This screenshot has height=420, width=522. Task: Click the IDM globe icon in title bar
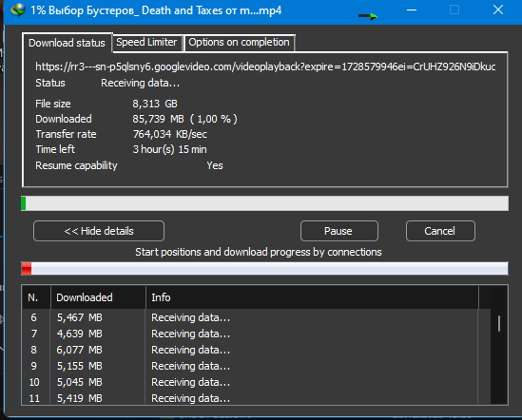[18, 10]
